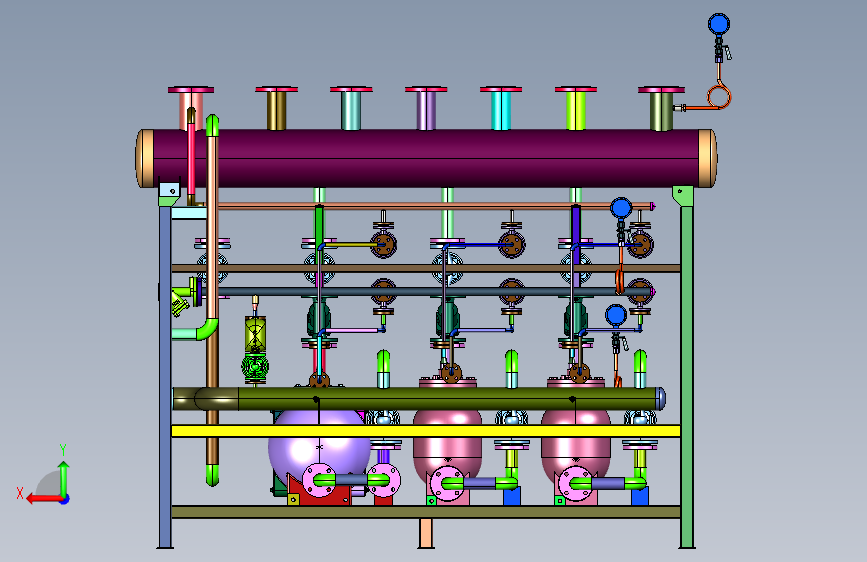
Task: Select the lower blue gauge above the manifold
Action: click(615, 315)
